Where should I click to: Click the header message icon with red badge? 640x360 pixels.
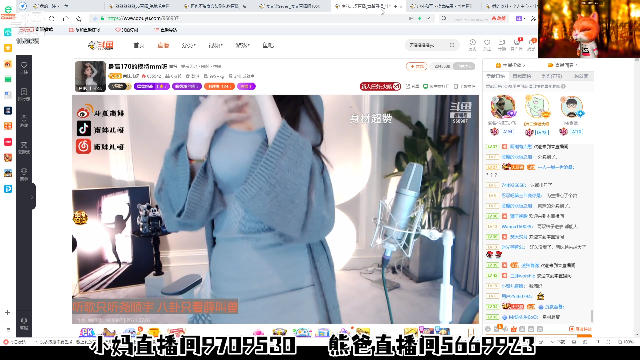[x=517, y=42]
